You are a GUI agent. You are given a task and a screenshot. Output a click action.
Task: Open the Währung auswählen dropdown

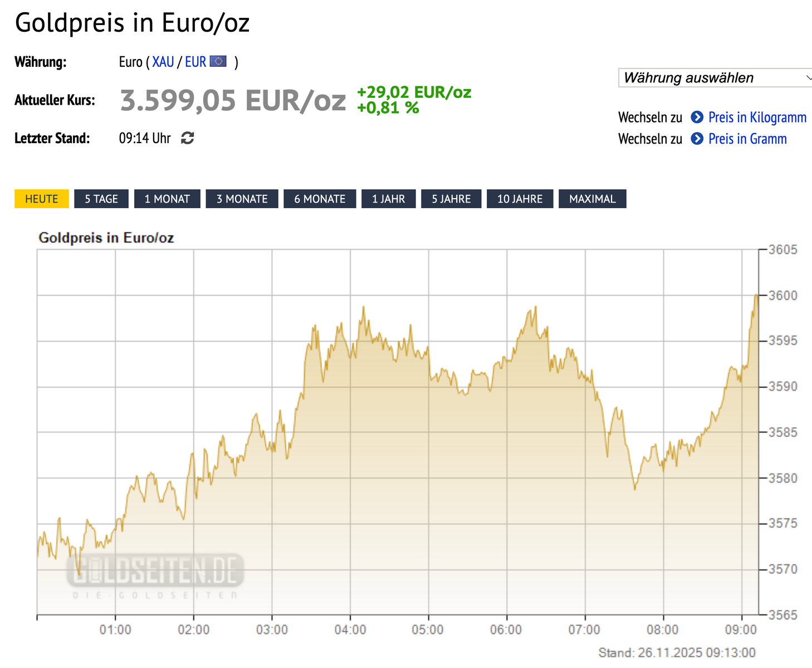point(715,78)
